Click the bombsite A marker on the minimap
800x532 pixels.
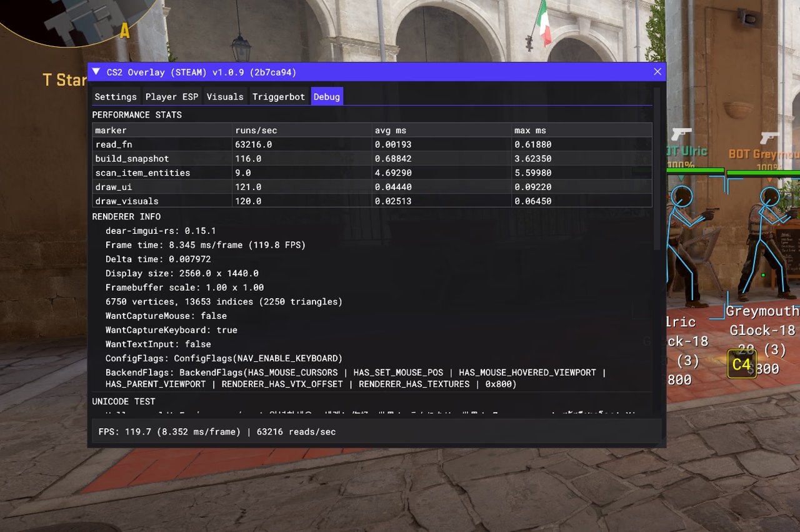(x=124, y=31)
